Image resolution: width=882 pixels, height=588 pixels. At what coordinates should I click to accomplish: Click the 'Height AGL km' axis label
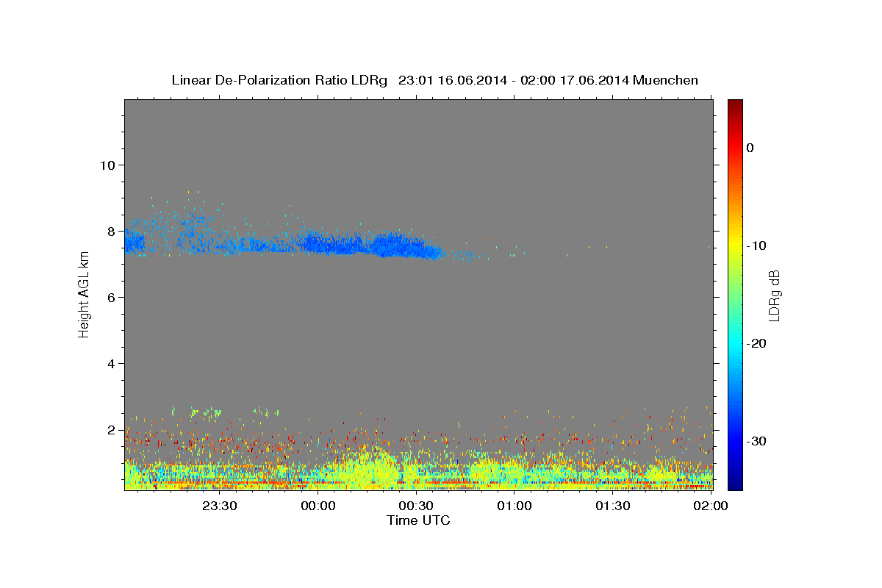point(84,294)
